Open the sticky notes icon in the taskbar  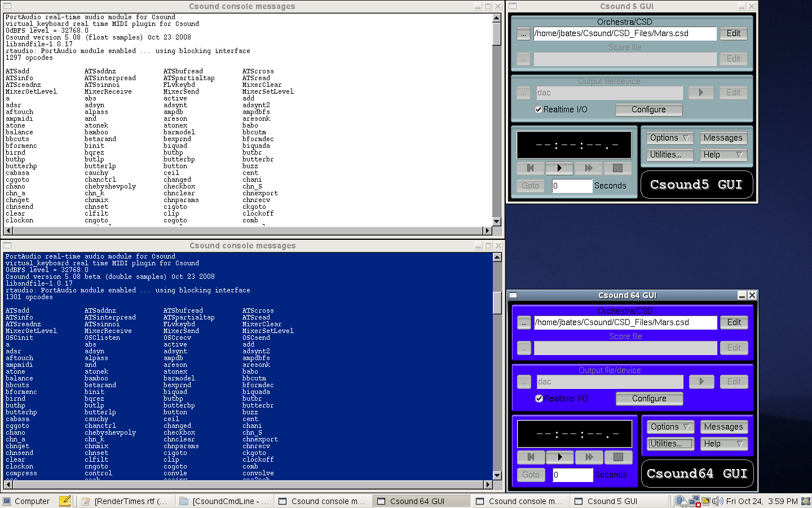65,501
